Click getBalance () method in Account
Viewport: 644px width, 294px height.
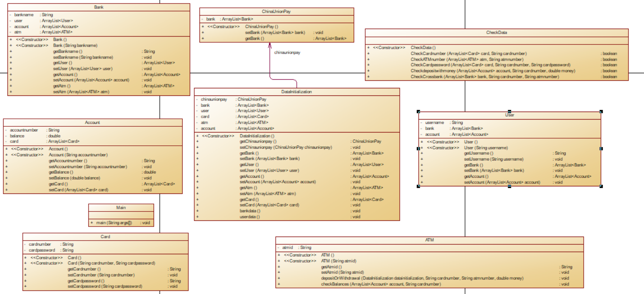pyautogui.click(x=61, y=172)
